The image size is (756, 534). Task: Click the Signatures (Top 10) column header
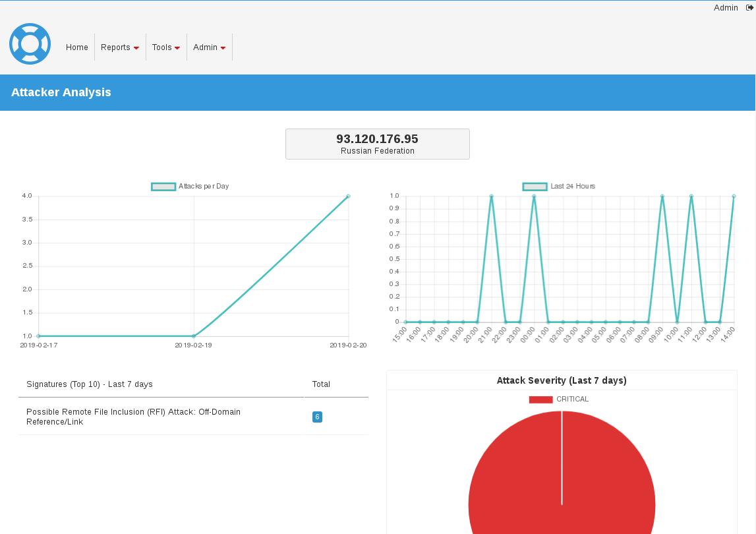coord(90,384)
